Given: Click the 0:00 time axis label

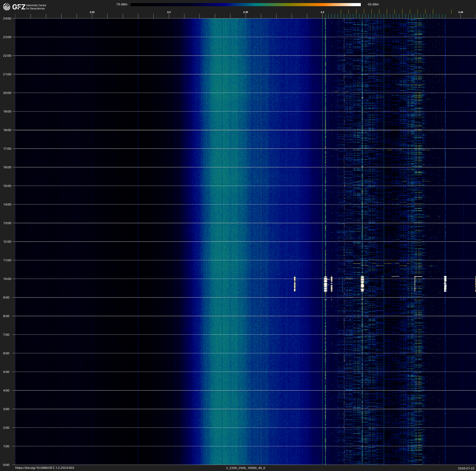Looking at the screenshot, I should pyautogui.click(x=6, y=465).
